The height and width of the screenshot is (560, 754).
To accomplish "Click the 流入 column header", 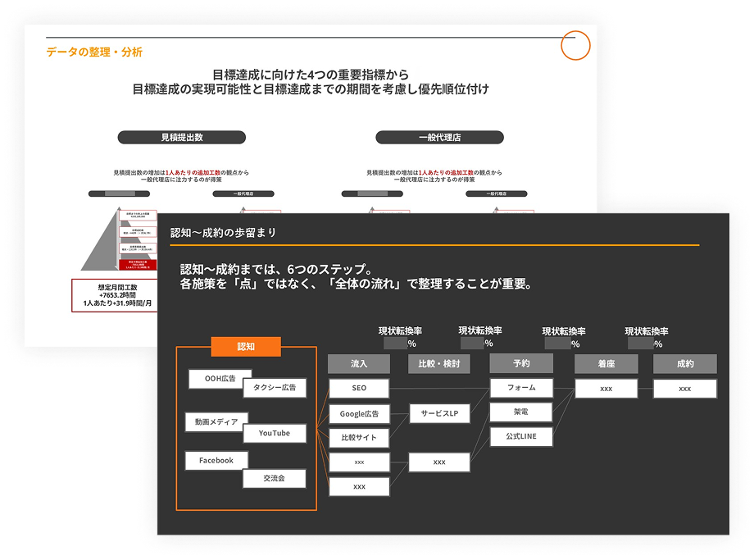I will tap(359, 364).
